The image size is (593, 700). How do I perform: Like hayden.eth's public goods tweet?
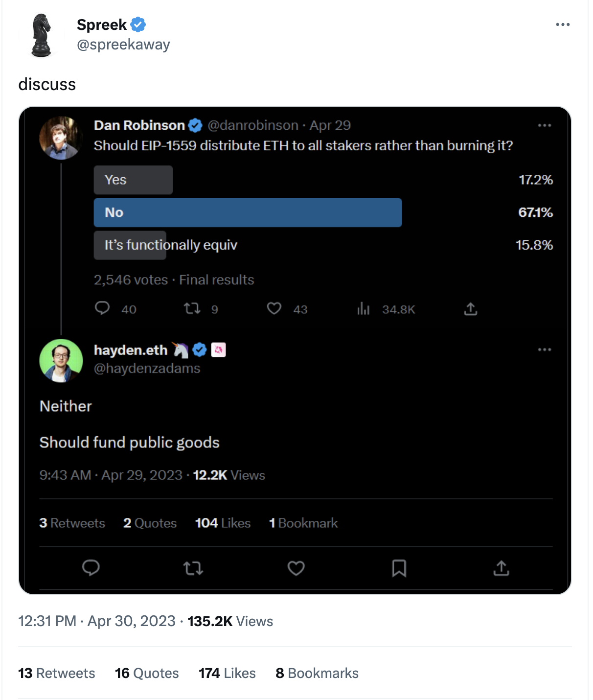(296, 568)
